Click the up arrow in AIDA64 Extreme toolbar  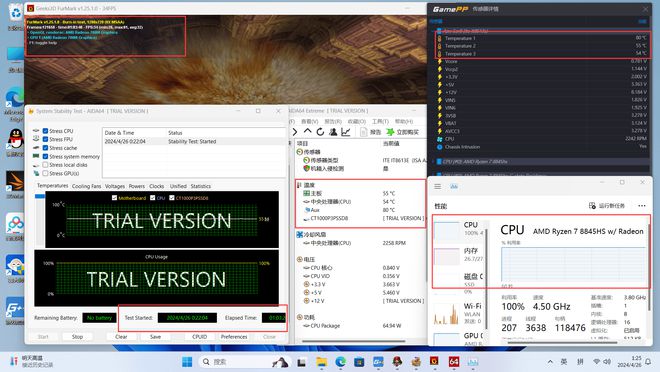click(308, 132)
